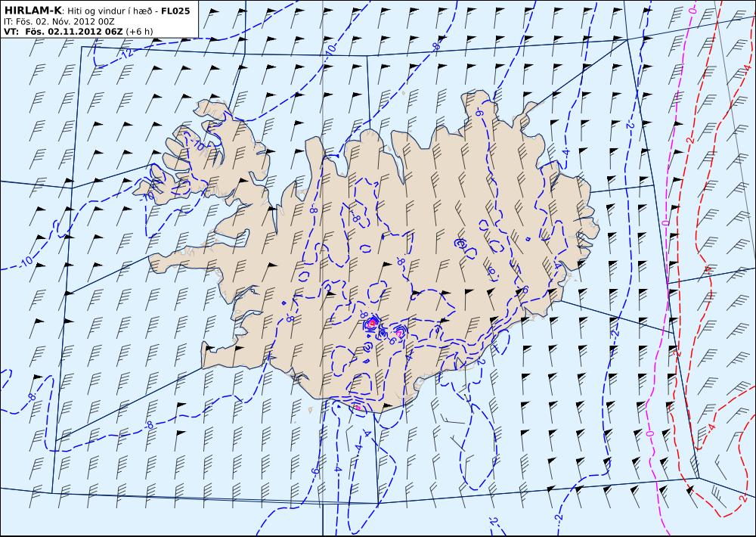Click the -12 isotherm contour label
This screenshot has height=537, width=756.
(126, 54)
